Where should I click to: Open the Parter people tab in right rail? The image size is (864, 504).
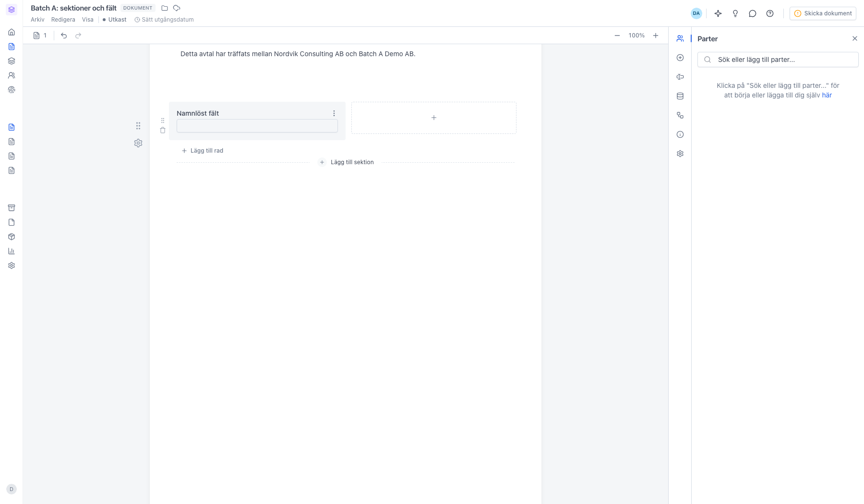point(680,38)
